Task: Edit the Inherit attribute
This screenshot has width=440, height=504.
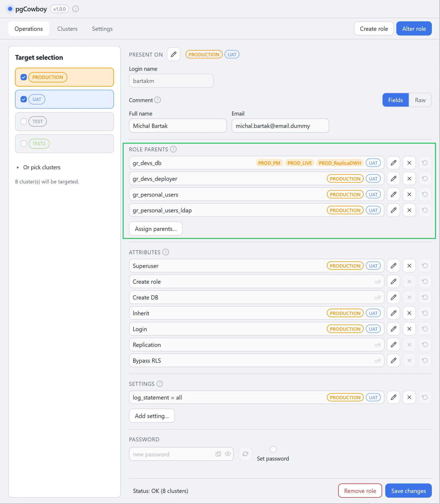Action: click(x=393, y=313)
